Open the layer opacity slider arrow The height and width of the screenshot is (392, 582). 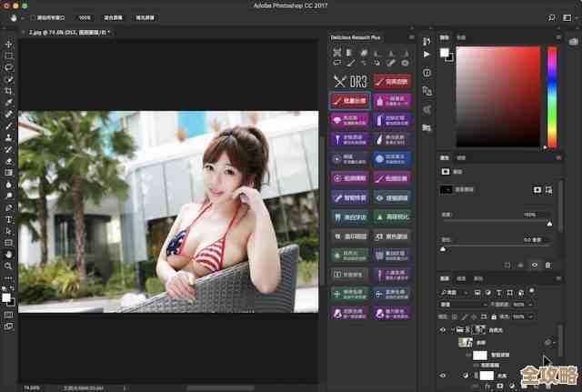[x=530, y=305]
